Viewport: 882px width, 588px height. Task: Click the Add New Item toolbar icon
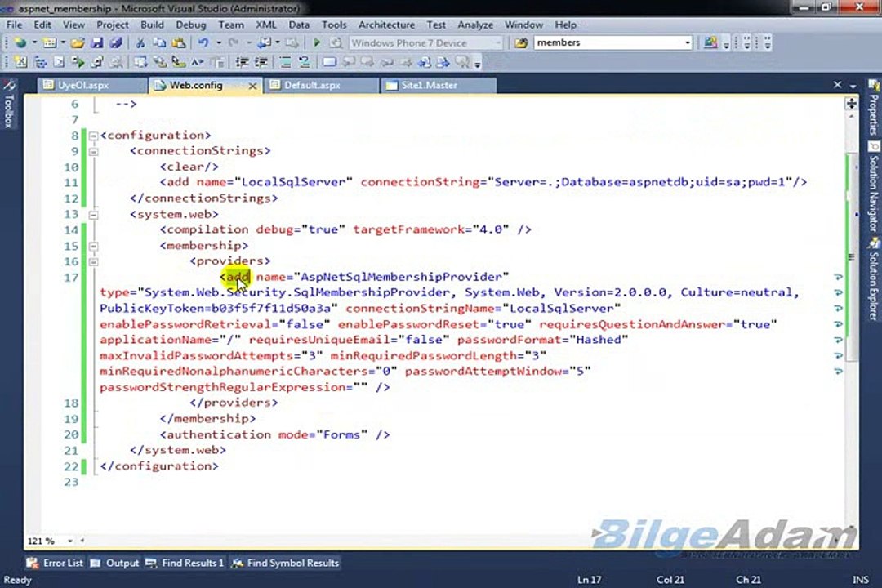[50, 42]
